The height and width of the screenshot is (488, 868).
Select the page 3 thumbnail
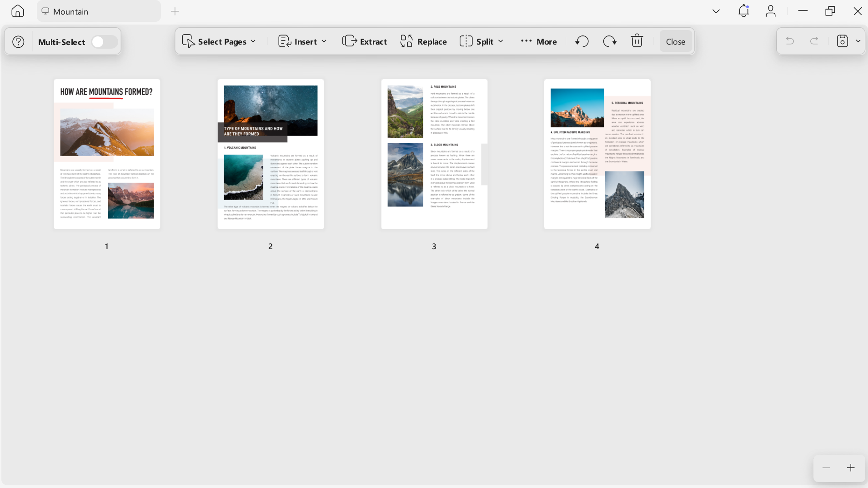[434, 154]
